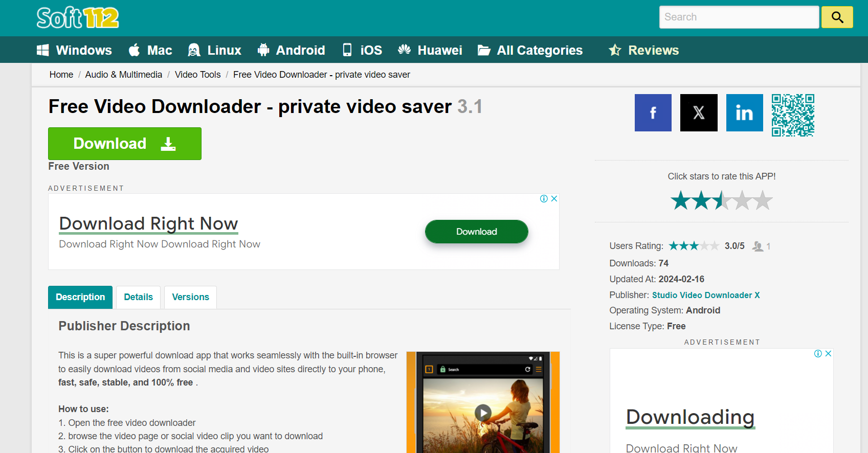Click the search magnifier button

tap(837, 17)
